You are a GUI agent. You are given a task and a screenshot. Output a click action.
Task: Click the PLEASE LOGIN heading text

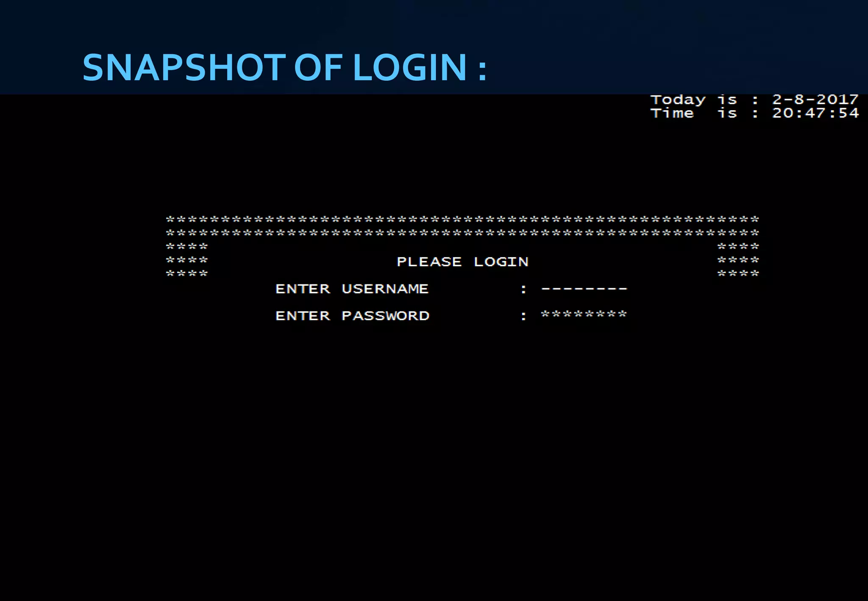coord(462,262)
